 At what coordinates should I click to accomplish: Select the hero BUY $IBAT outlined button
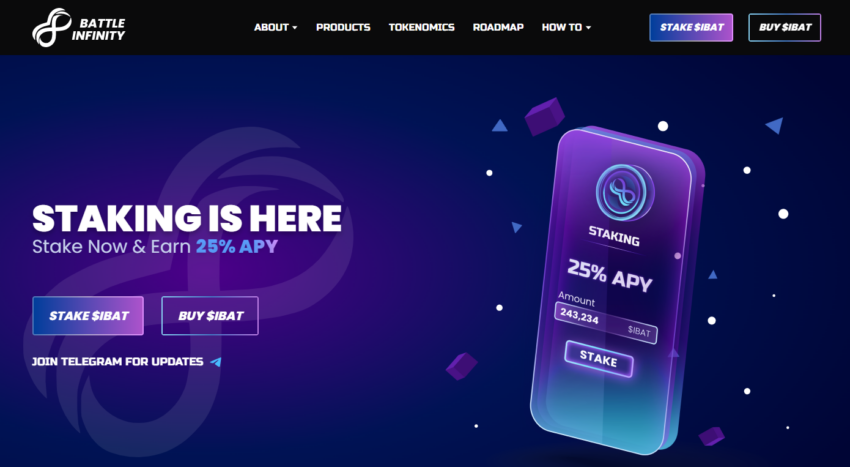[210, 316]
